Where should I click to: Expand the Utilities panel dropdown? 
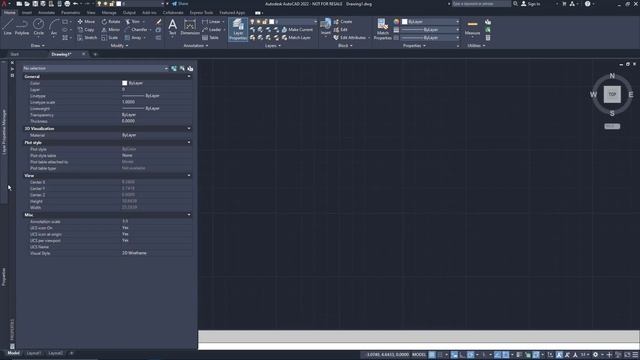[x=476, y=46]
